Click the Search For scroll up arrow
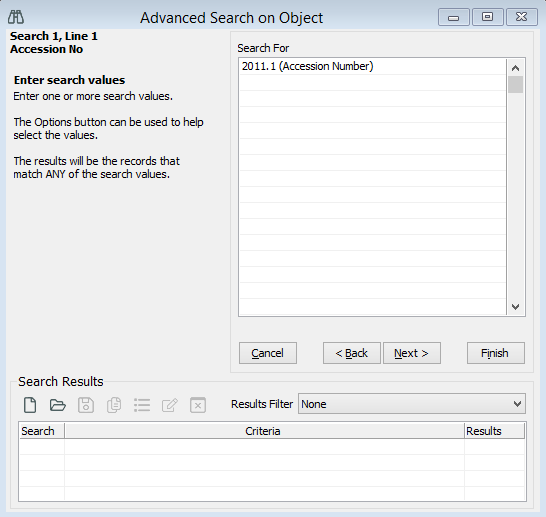The image size is (546, 517). (515, 68)
